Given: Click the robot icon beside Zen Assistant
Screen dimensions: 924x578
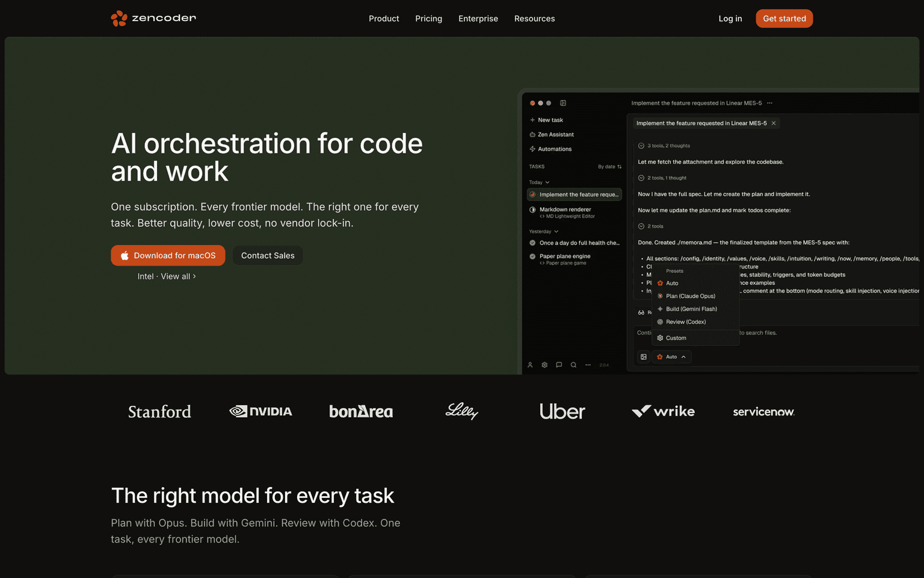Looking at the screenshot, I should point(532,134).
